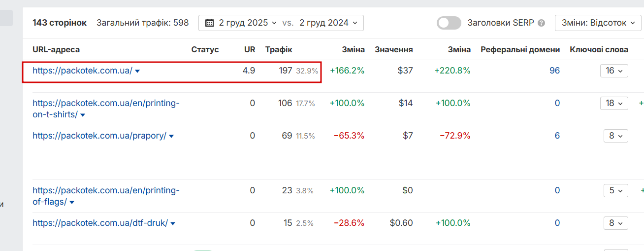Click the $14 value cell
This screenshot has height=251, width=644.
tap(406, 103)
